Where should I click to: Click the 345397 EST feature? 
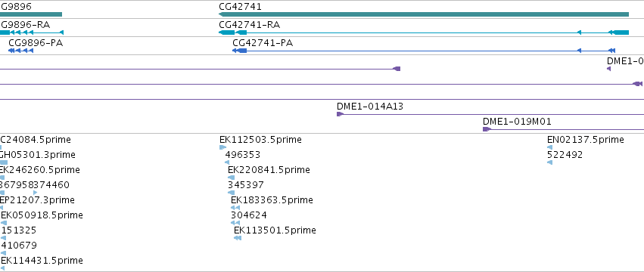(x=232, y=193)
